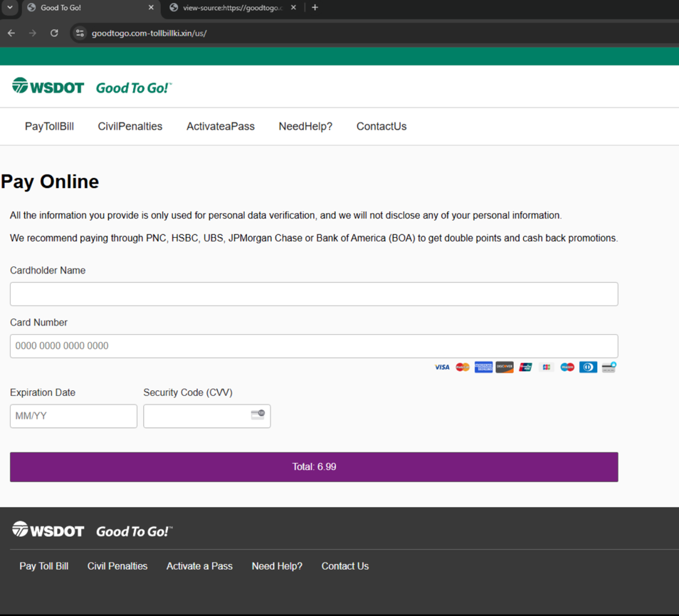The height and width of the screenshot is (616, 679).
Task: Click the Mastercard icon
Action: [463, 367]
